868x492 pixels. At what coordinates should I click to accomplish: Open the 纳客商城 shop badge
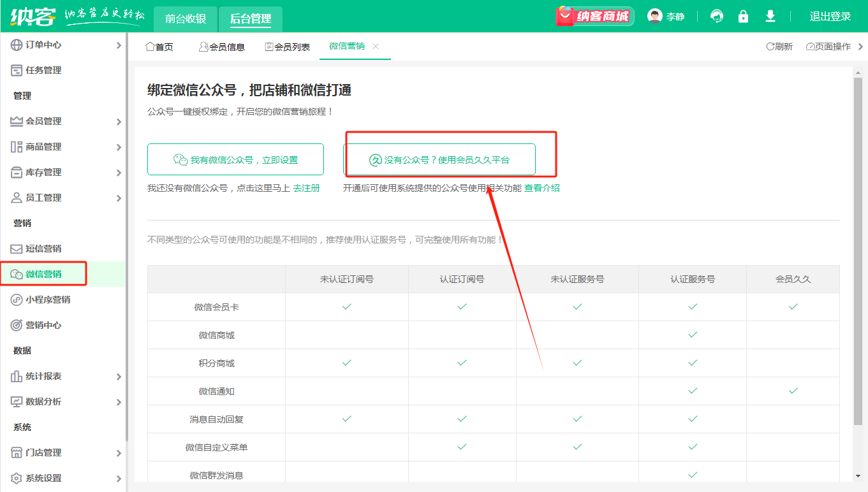click(x=594, y=17)
